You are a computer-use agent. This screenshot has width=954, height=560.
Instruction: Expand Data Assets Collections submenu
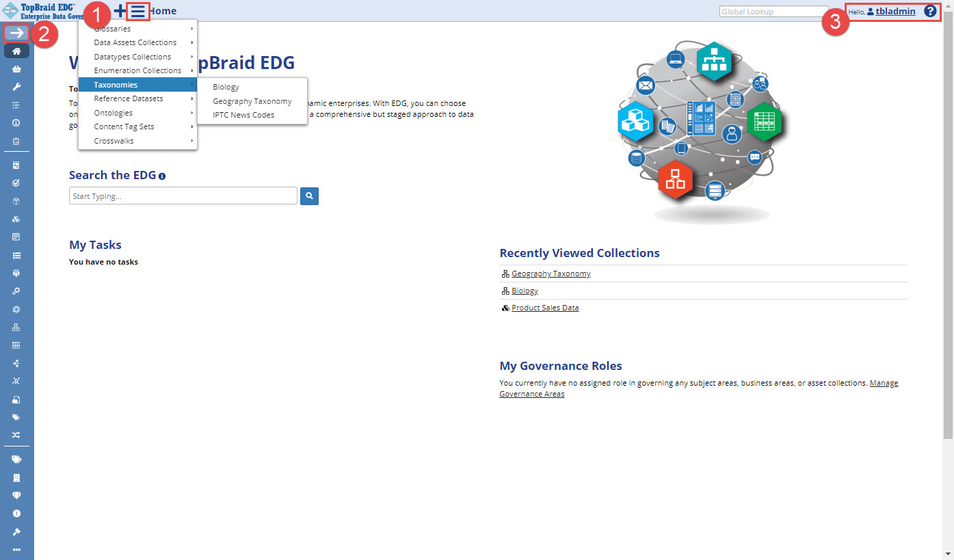point(137,42)
